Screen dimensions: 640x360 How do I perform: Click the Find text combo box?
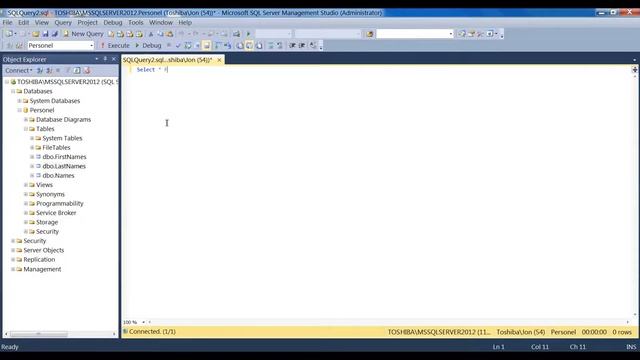(x=414, y=34)
